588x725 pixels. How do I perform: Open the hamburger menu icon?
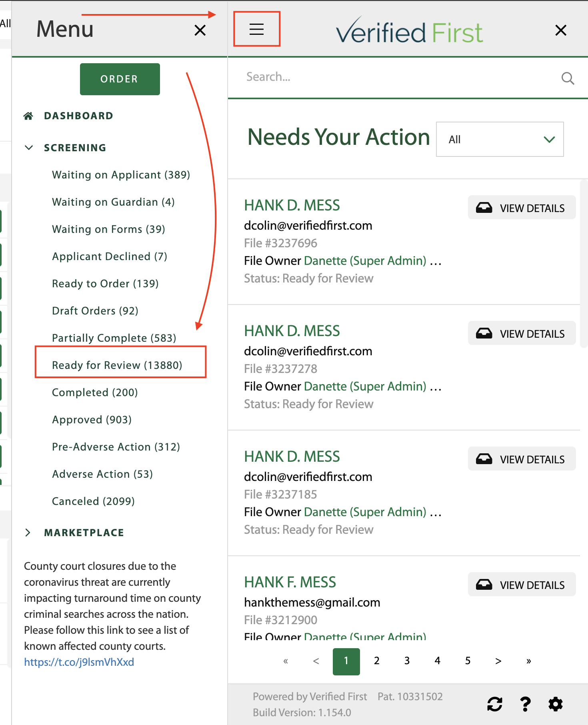point(256,29)
